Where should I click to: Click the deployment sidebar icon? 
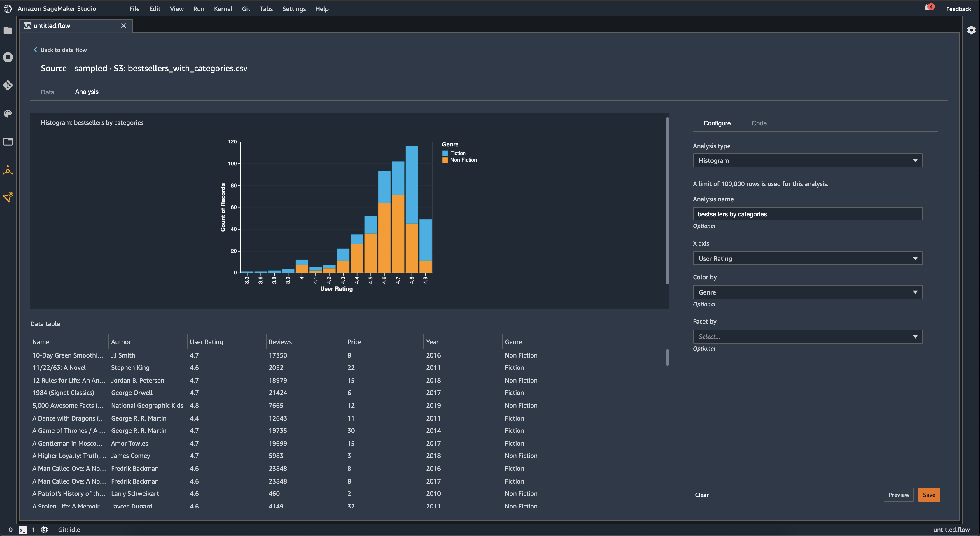point(8,198)
